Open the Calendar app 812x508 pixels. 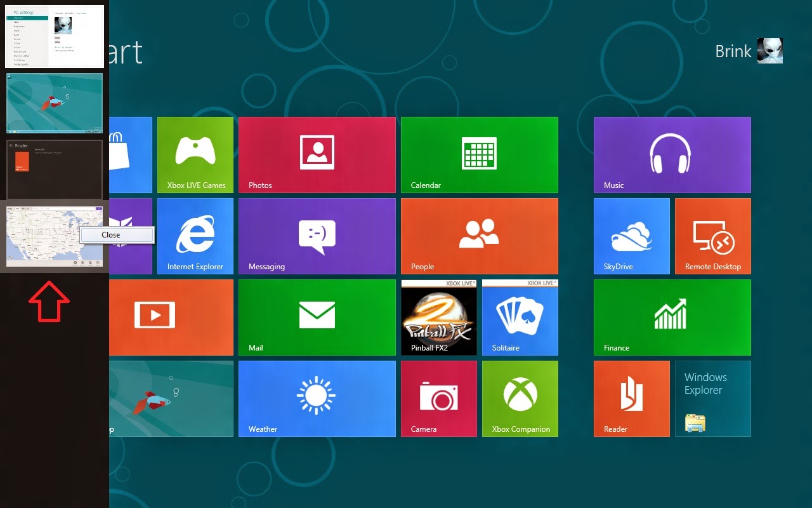(480, 155)
